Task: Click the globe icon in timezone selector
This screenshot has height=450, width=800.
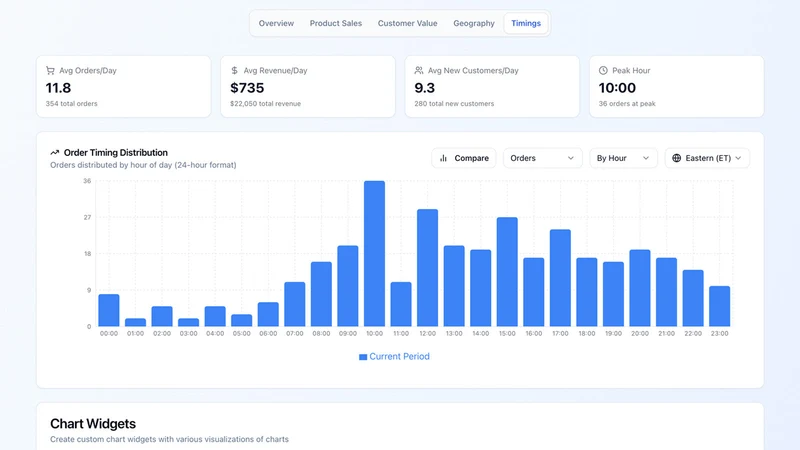Action: coord(677,158)
